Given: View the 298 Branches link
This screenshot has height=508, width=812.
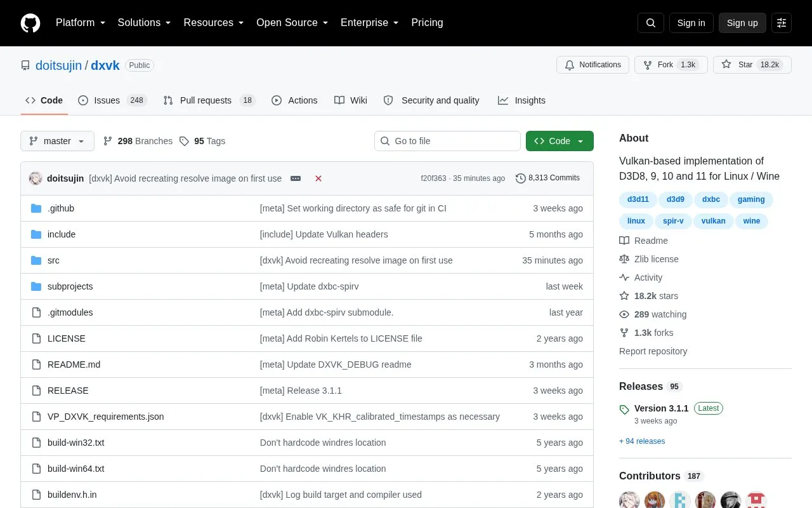Looking at the screenshot, I should pos(138,141).
